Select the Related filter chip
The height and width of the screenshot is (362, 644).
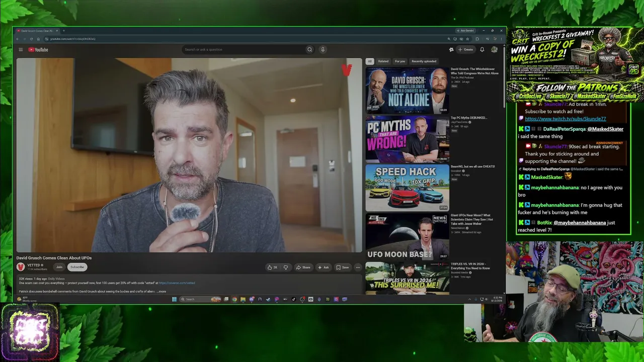[x=383, y=61]
